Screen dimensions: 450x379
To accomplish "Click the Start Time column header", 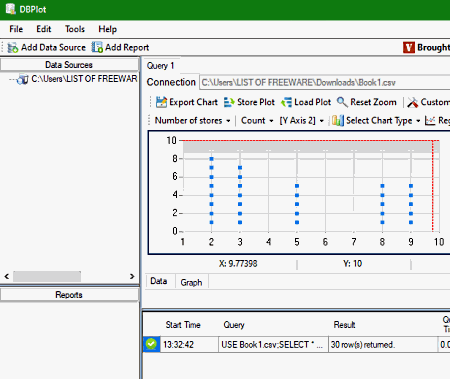I will point(183,325).
